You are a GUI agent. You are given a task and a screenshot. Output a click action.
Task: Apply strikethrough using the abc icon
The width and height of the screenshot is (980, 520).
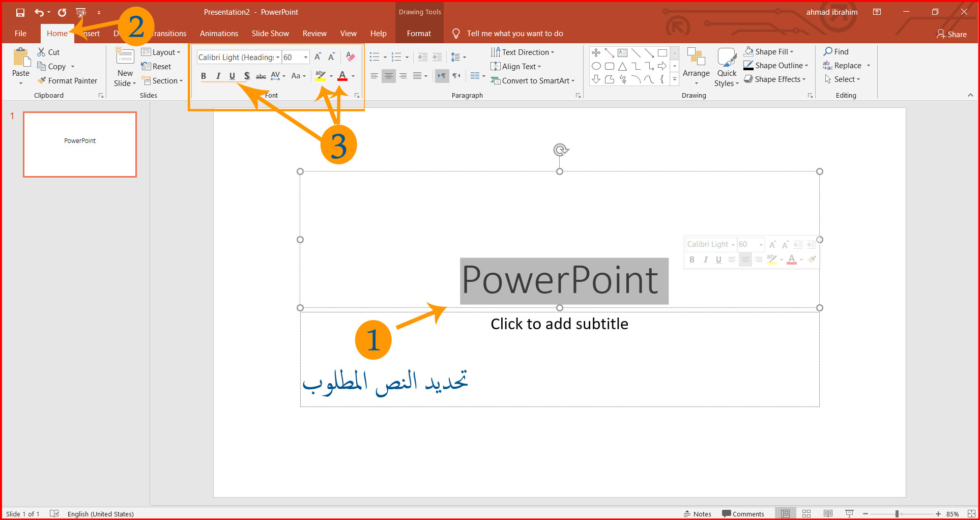tap(261, 76)
